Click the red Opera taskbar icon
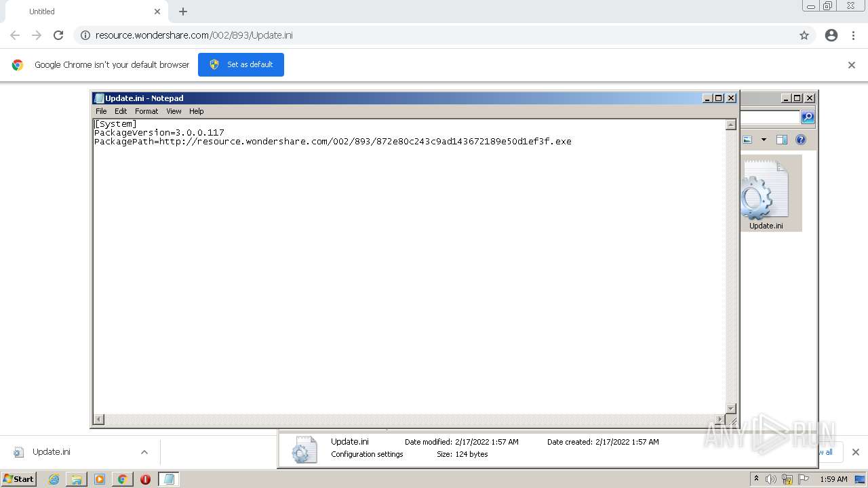The image size is (868, 488). point(145,479)
